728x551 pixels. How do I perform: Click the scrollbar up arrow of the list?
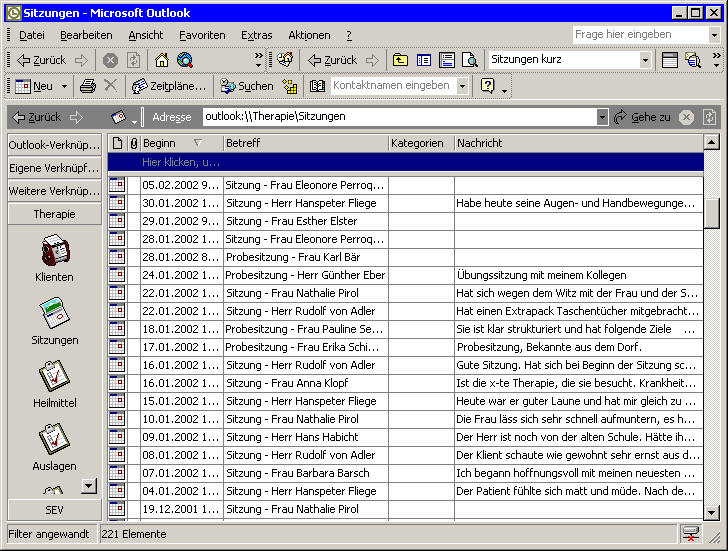click(x=712, y=142)
